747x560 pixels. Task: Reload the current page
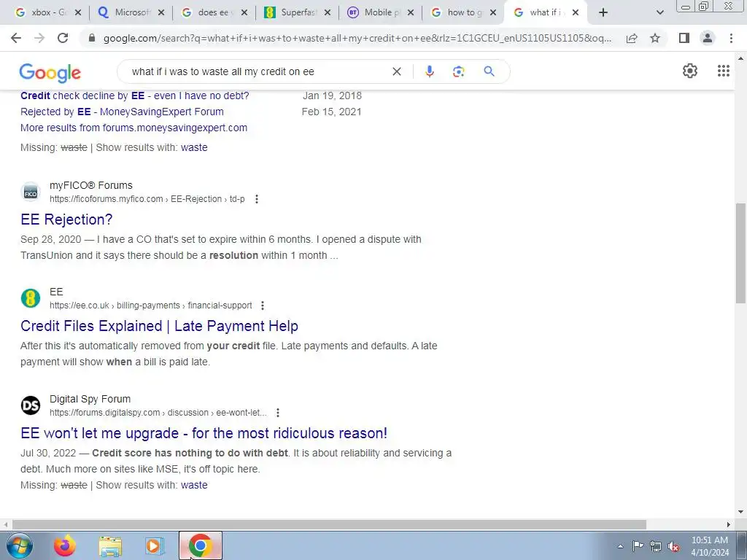pyautogui.click(x=63, y=38)
